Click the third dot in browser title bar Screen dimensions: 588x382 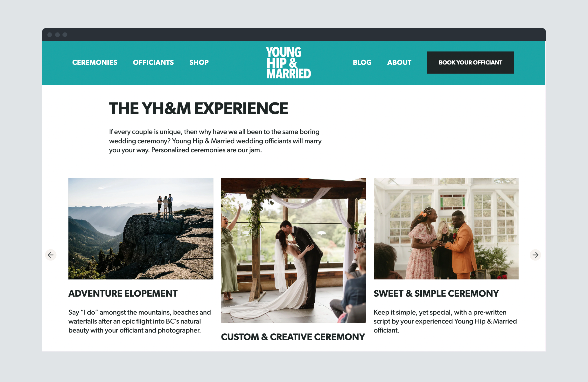tap(65, 35)
